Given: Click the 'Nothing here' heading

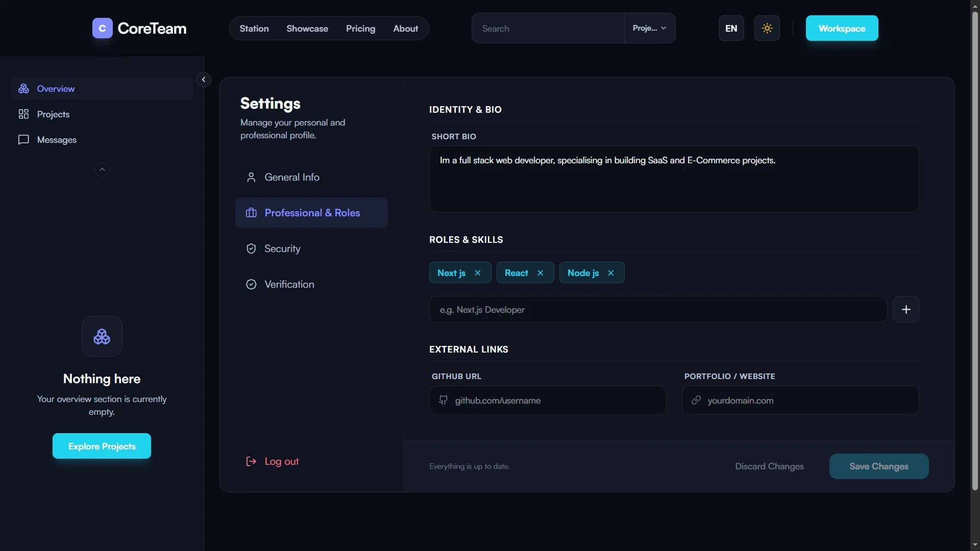Looking at the screenshot, I should (102, 379).
